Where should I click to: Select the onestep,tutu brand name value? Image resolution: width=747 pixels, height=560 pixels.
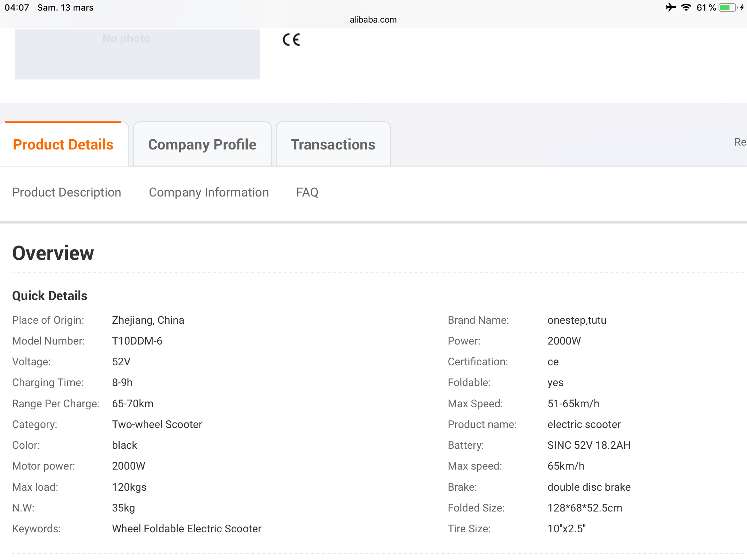click(577, 320)
